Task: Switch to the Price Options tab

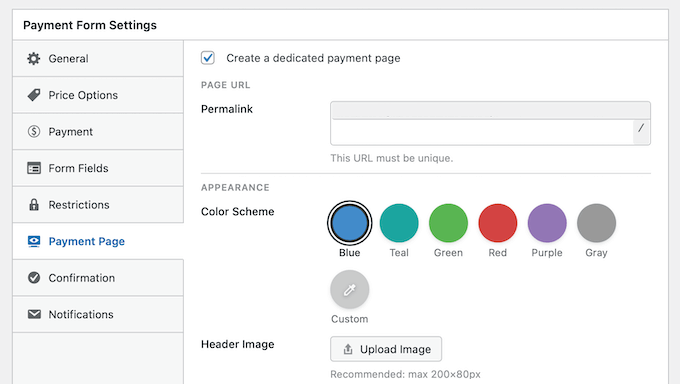Action: (98, 95)
